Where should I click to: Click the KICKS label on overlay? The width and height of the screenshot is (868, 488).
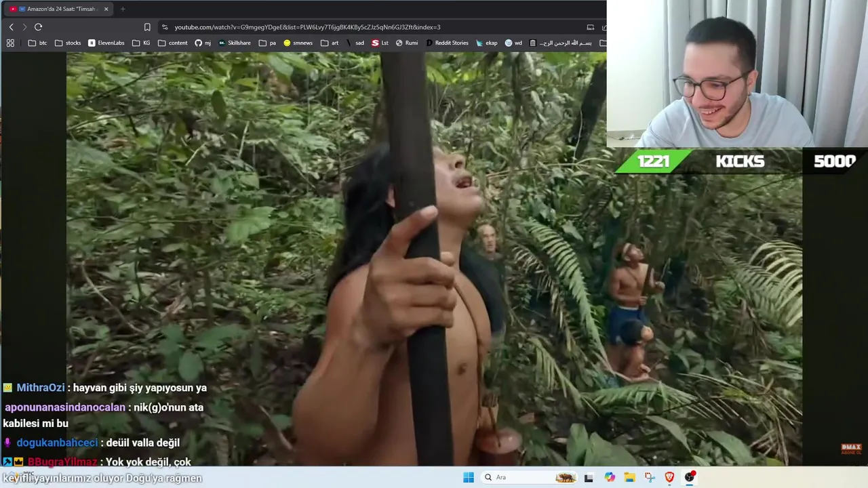(740, 161)
